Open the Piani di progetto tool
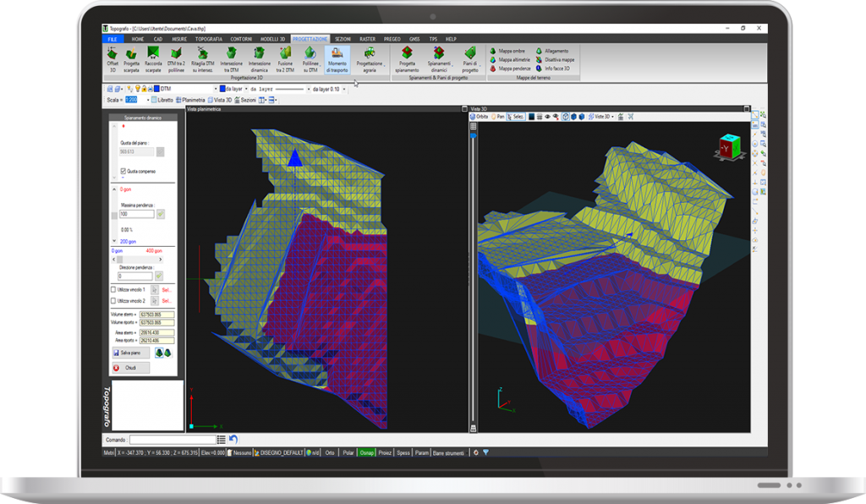Viewport: 866px width, 504px height. (469, 62)
